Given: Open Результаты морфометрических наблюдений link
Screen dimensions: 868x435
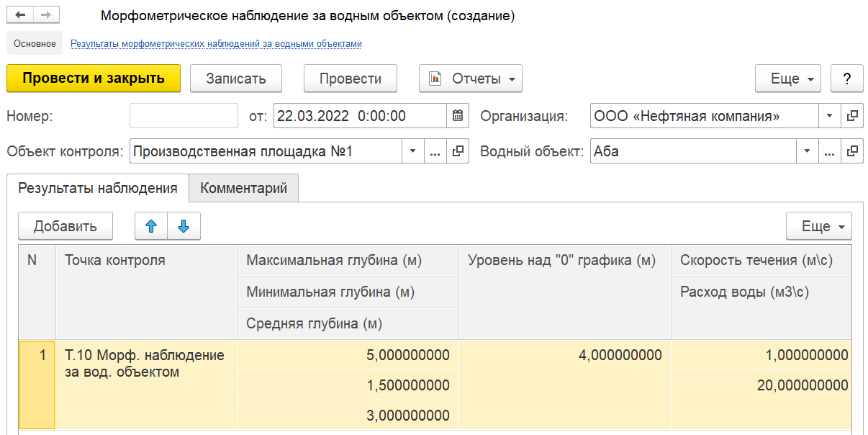Looking at the screenshot, I should click(216, 44).
